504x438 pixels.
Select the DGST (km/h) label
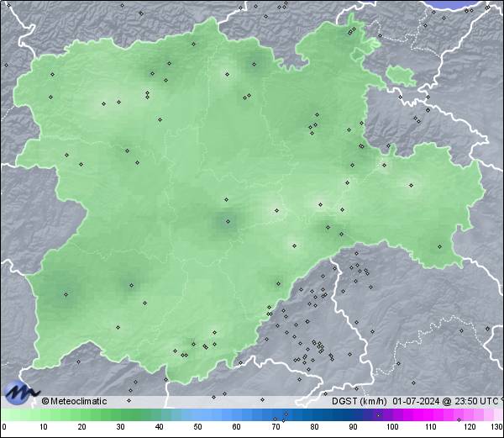pyautogui.click(x=359, y=401)
